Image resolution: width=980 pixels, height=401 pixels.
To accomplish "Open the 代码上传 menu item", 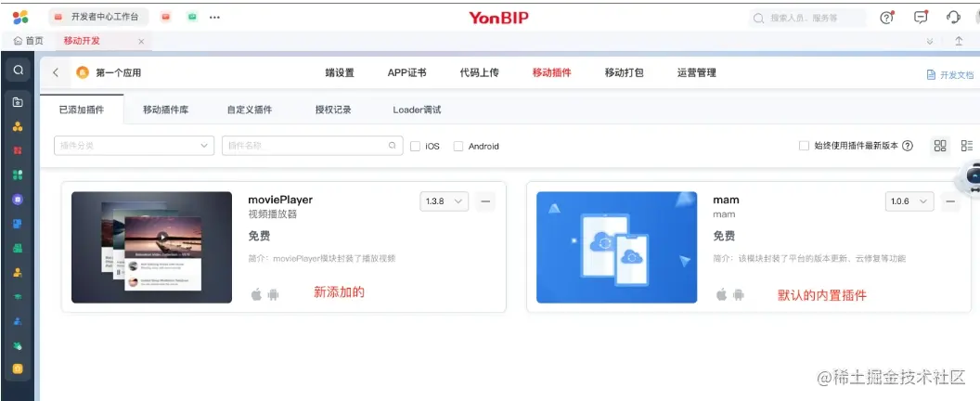I will pos(480,72).
